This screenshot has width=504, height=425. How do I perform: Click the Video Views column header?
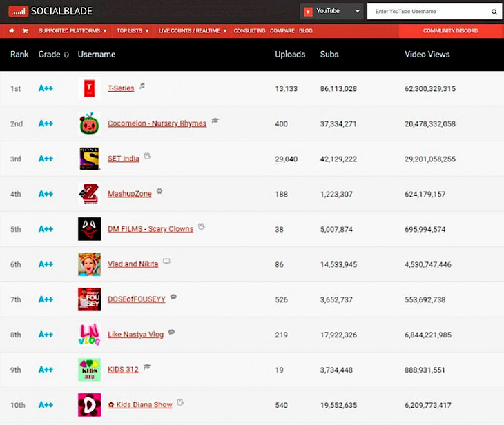click(427, 55)
